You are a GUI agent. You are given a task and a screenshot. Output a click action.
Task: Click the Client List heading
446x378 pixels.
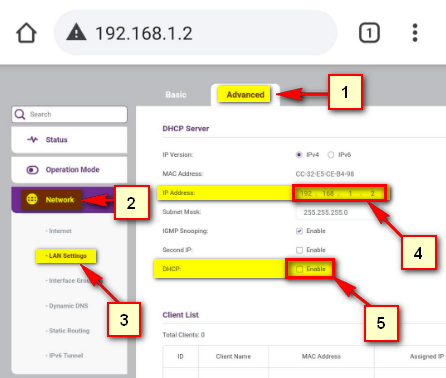pyautogui.click(x=180, y=315)
